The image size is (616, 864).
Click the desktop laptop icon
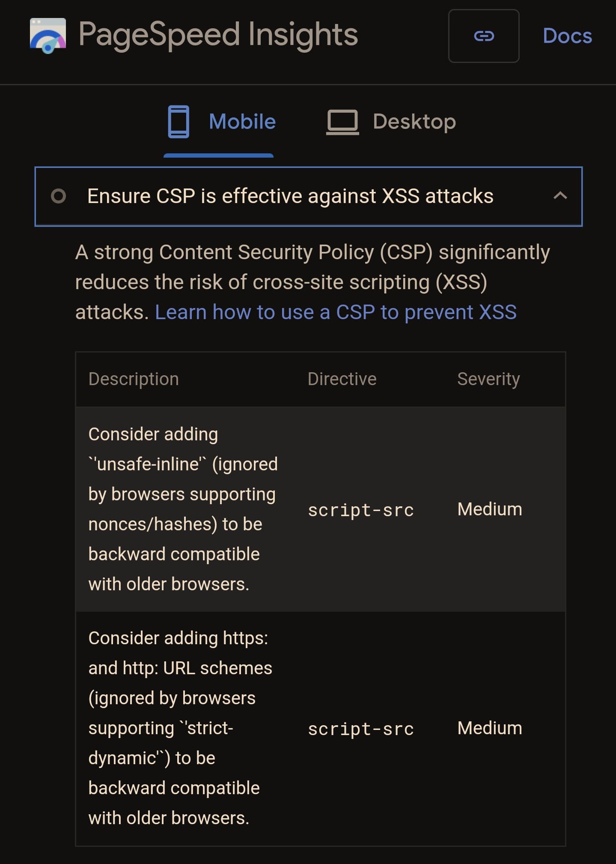click(342, 122)
